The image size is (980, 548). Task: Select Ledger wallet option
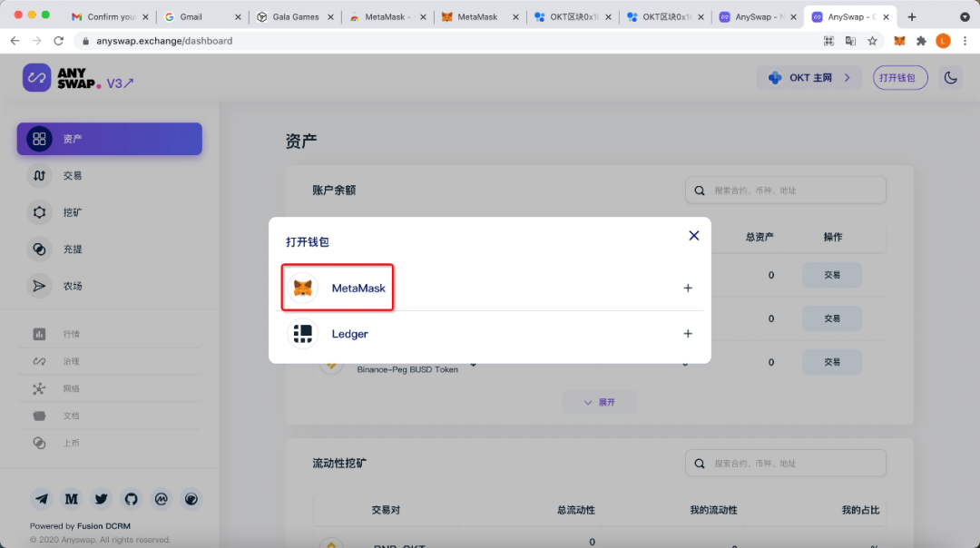click(489, 334)
